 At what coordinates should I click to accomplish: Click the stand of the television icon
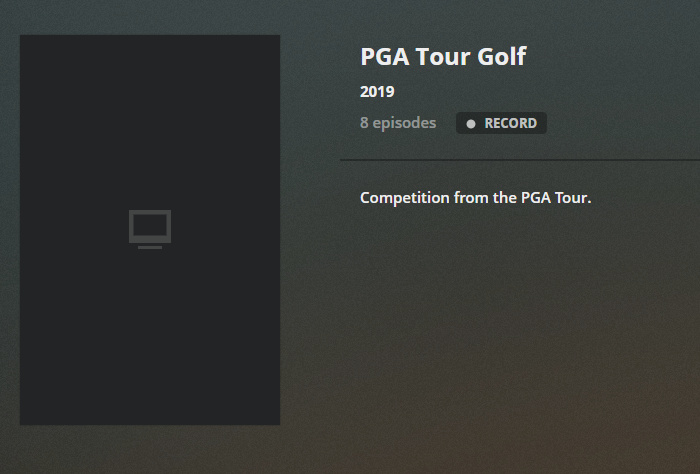point(150,245)
